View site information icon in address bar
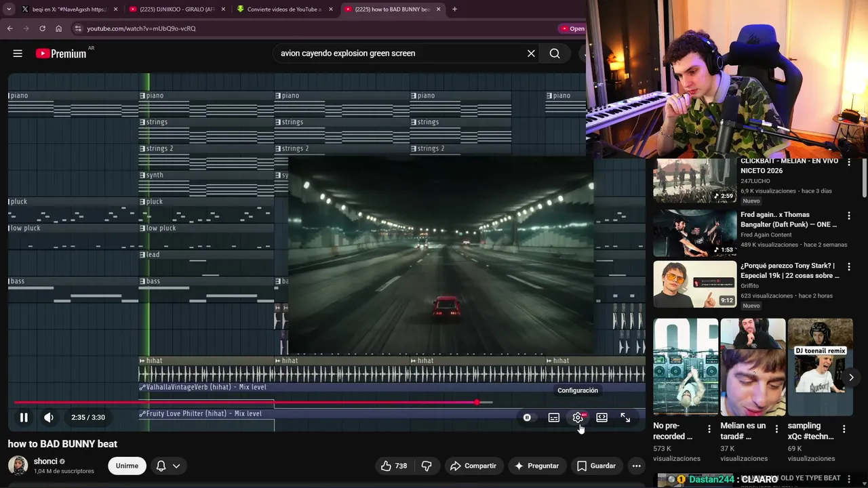 point(78,28)
